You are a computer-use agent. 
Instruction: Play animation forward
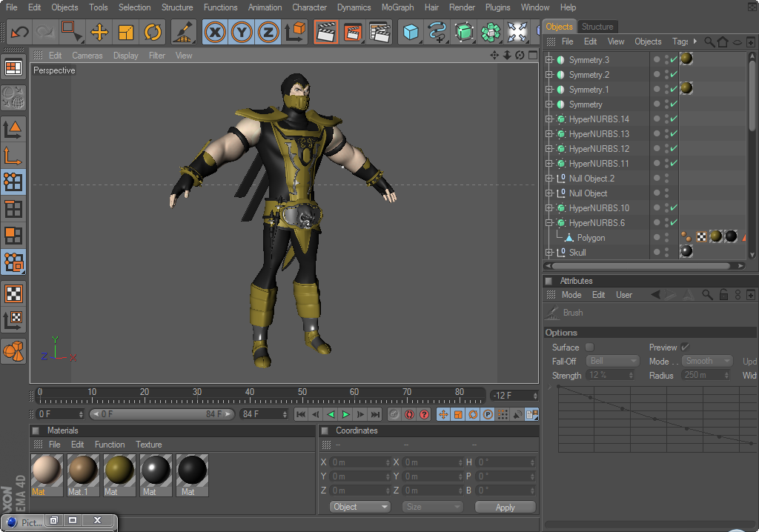pos(345,414)
